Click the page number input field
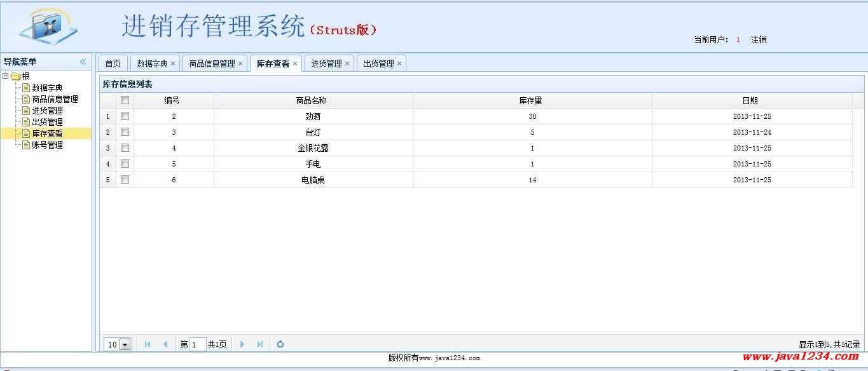Image resolution: width=868 pixels, height=371 pixels. click(198, 344)
